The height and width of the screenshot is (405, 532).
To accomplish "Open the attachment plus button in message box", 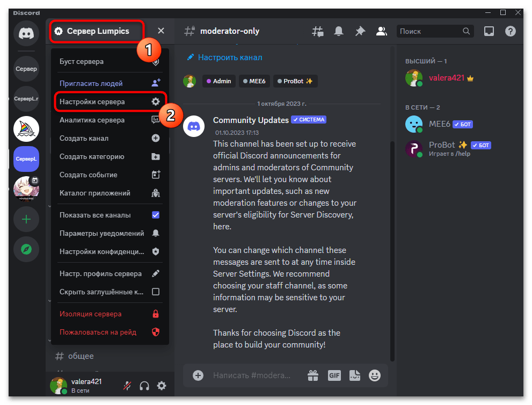I will [x=198, y=375].
